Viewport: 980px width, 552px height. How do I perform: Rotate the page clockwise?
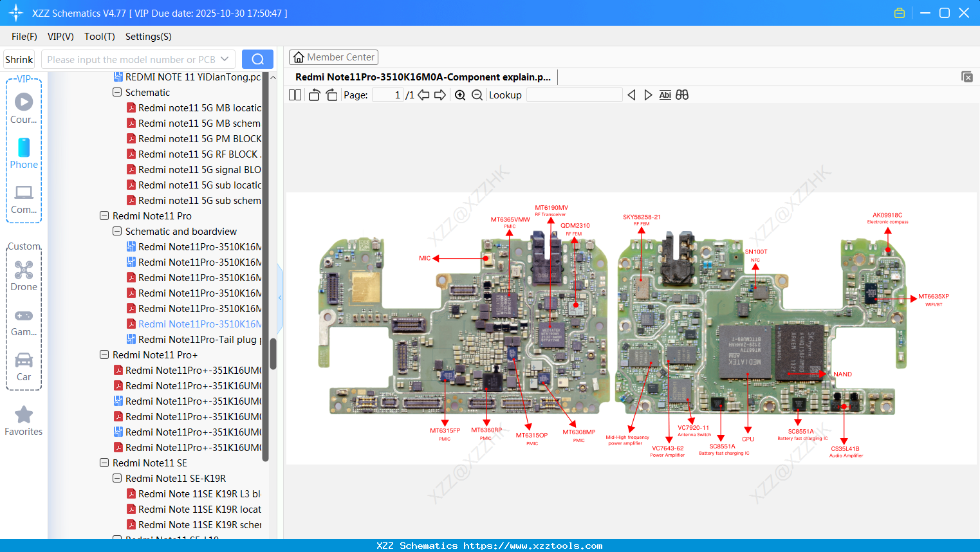[331, 95]
